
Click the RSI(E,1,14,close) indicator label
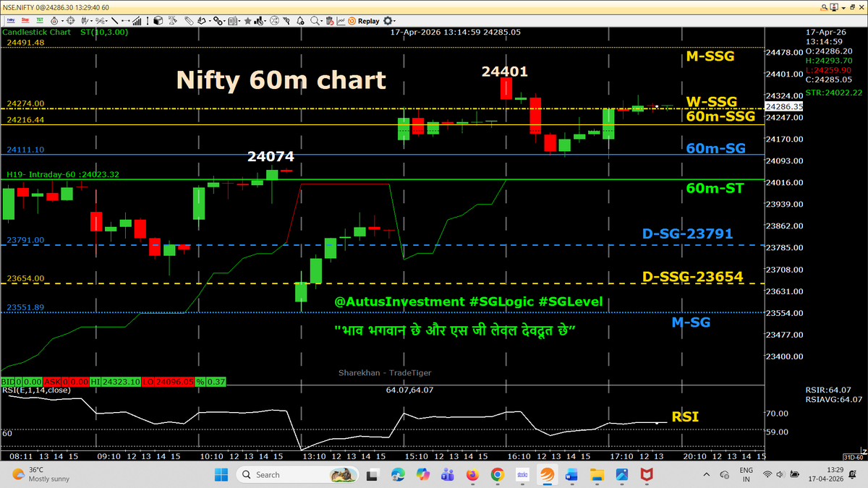36,390
